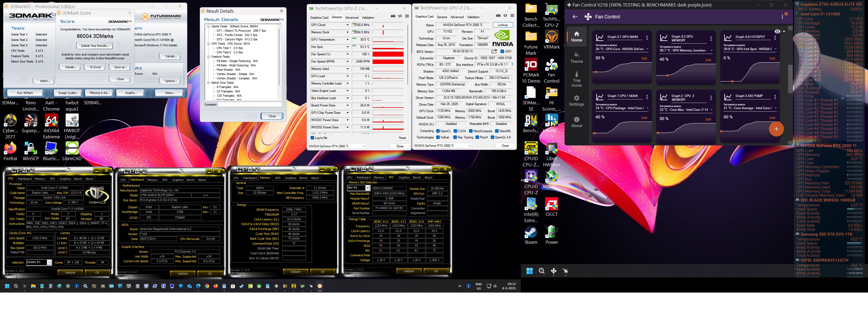Open Tray Icons page in Fan Control
The width and height of the screenshot is (868, 334).
(576, 79)
